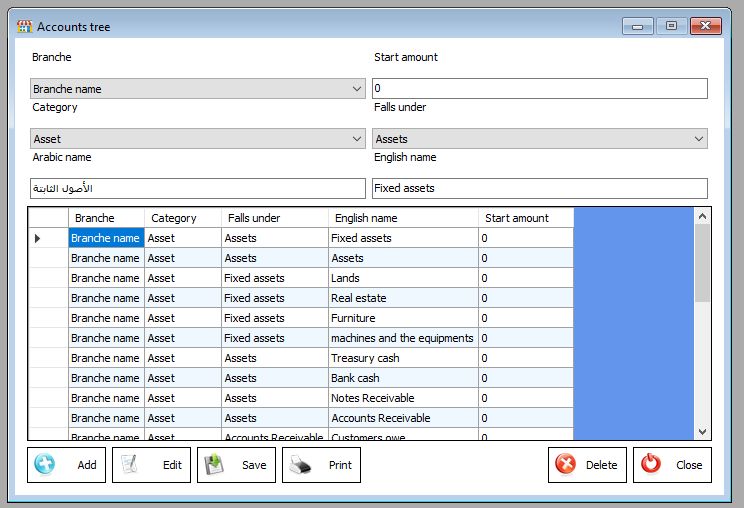
Task: Minimize the Accounts tree window
Action: 638,26
